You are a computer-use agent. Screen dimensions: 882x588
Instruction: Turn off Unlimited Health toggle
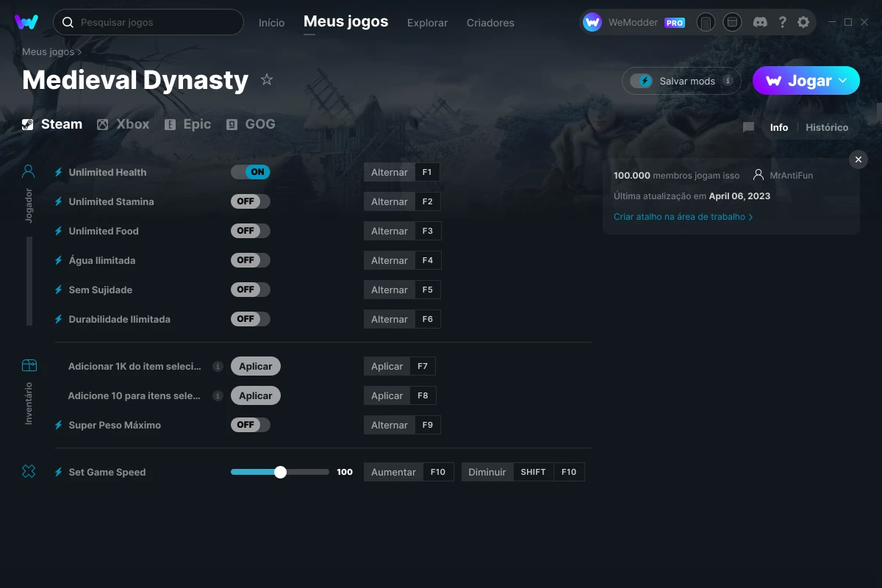point(251,172)
